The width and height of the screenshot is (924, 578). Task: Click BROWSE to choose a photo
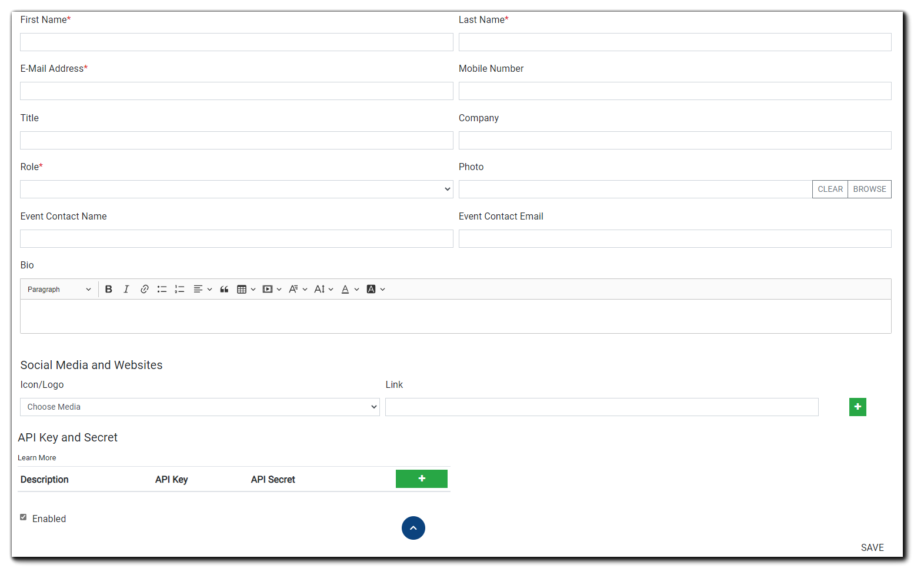(869, 189)
